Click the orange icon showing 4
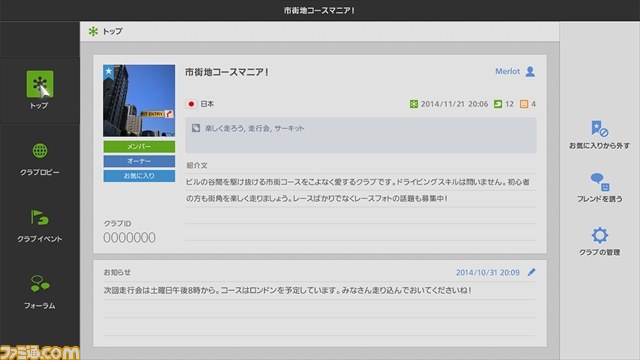The width and height of the screenshot is (640, 360). point(524,104)
